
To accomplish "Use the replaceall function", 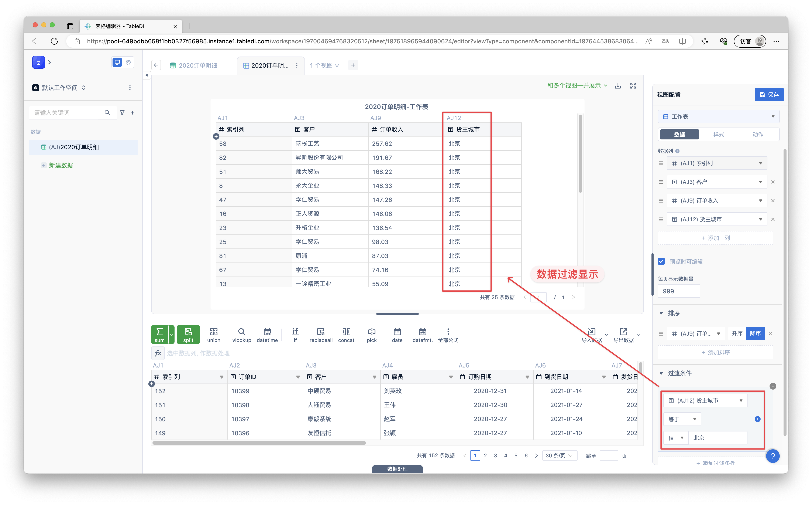I will coord(321,335).
